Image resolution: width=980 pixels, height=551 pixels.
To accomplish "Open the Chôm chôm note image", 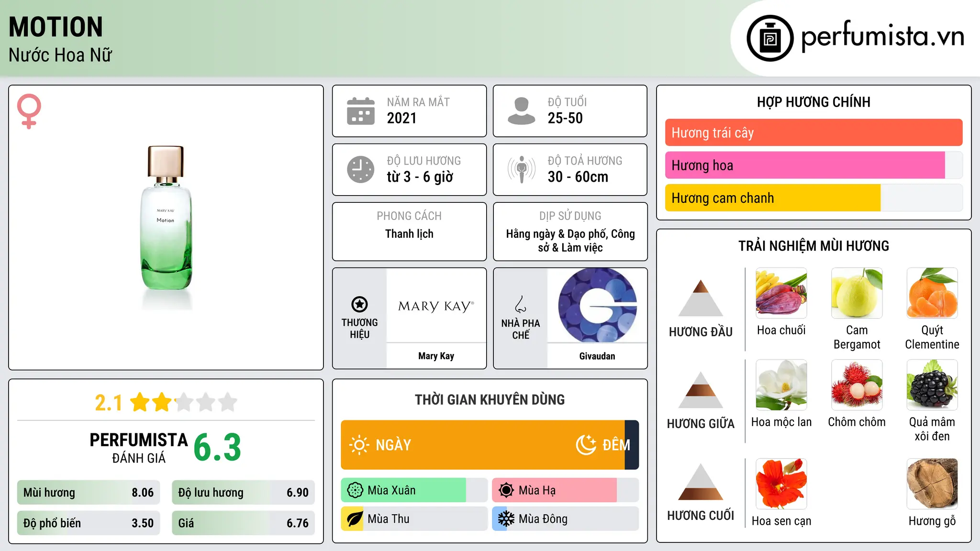I will 857,385.
